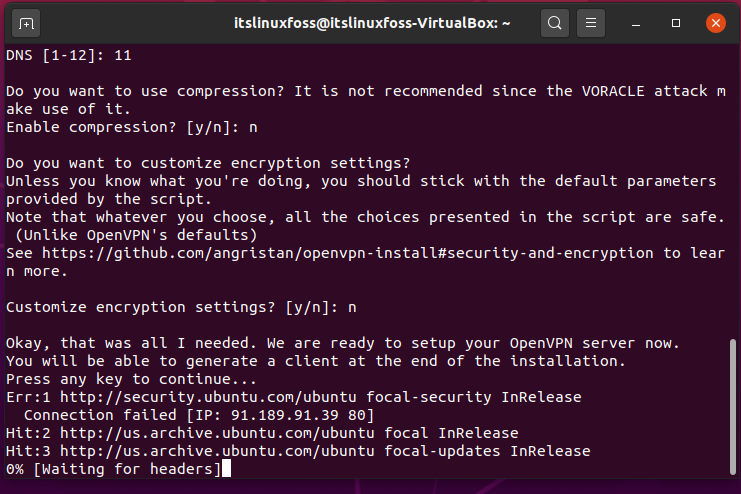741x494 pixels.
Task: Click the us.archive.ubuntu.com focal-updates URL
Action: pos(217,451)
